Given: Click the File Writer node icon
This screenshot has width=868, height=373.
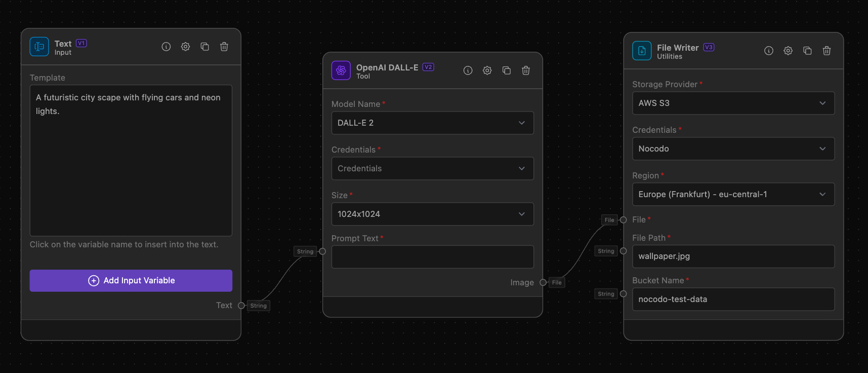Looking at the screenshot, I should click(642, 51).
